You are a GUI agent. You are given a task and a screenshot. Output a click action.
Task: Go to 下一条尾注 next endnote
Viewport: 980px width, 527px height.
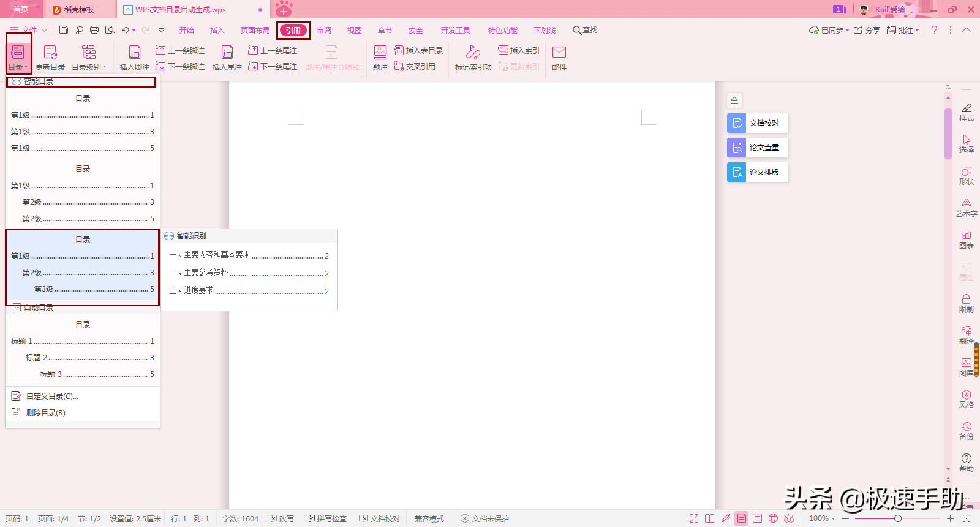[273, 66]
